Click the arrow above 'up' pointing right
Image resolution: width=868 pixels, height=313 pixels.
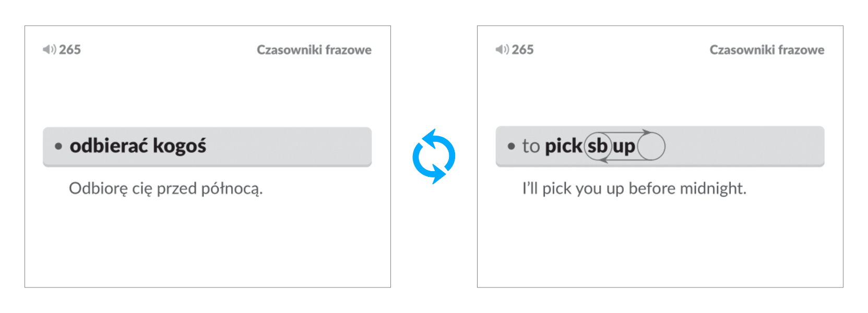point(646,133)
